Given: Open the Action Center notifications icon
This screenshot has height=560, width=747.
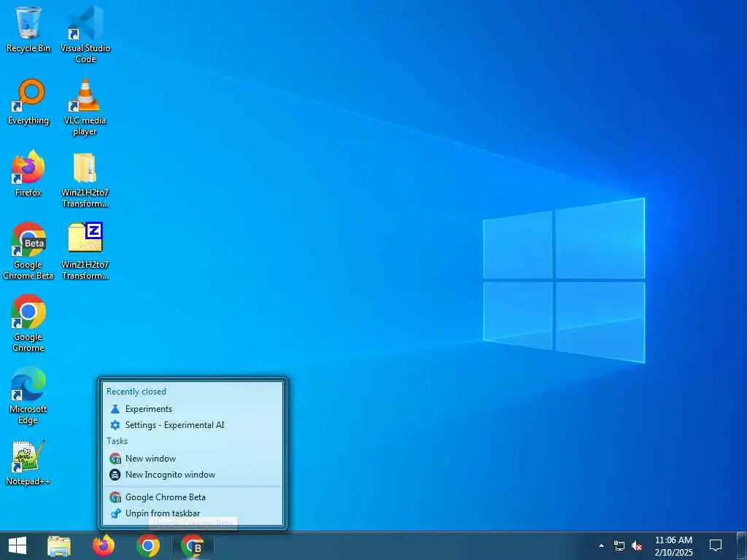Looking at the screenshot, I should (716, 545).
